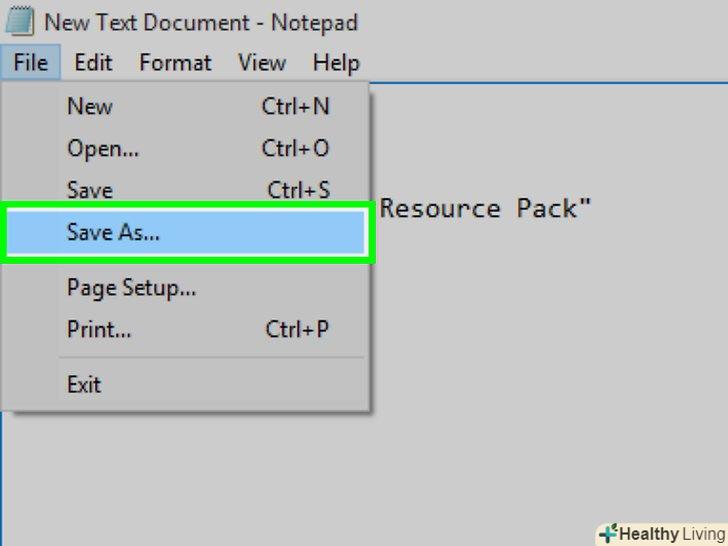728x546 pixels.
Task: Click the New Text Document window title
Action: pyautogui.click(x=200, y=22)
